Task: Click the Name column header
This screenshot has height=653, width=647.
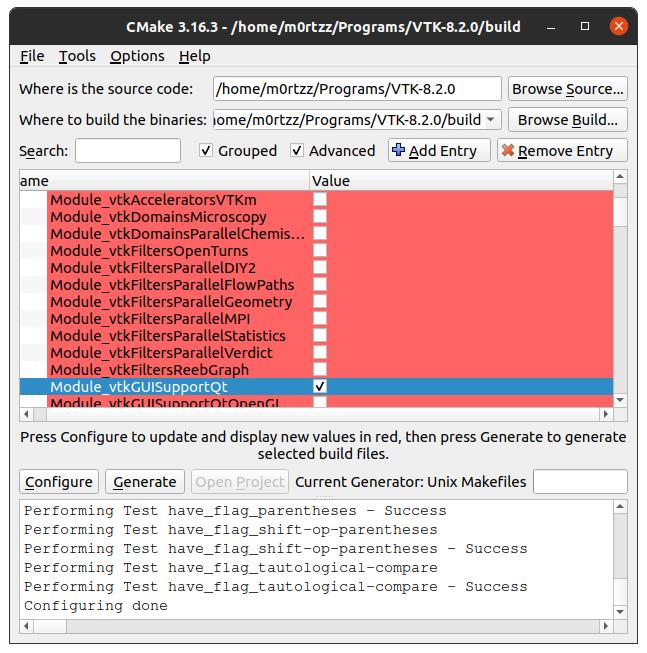Action: pos(164,181)
